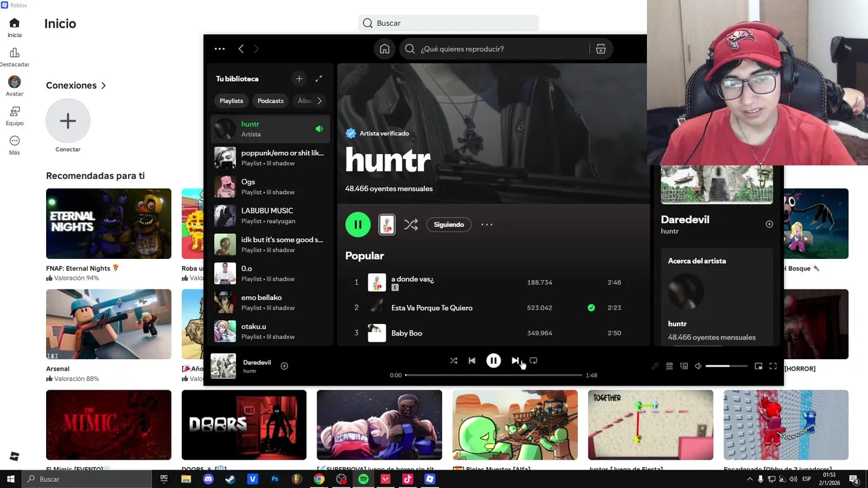Mute Spotify volume speaker icon

pos(698,366)
